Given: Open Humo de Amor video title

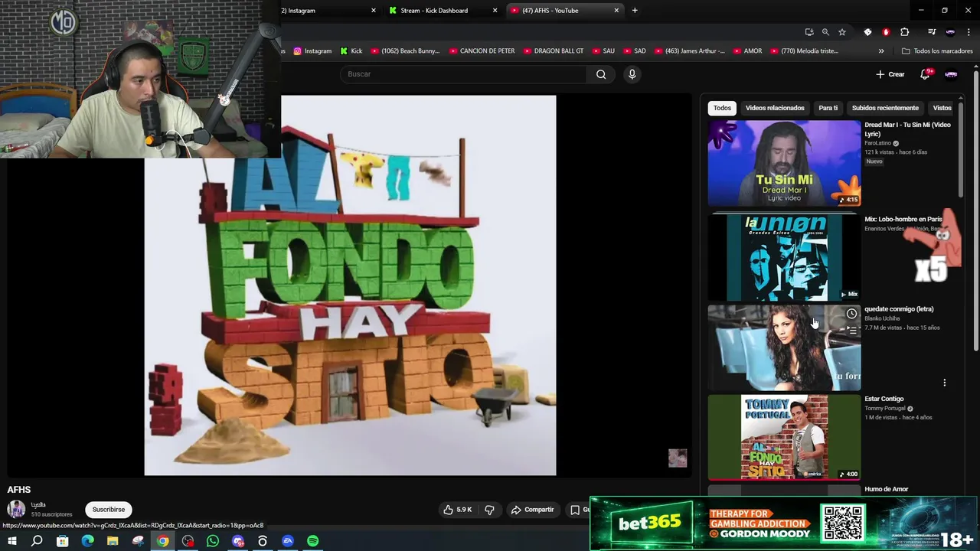Looking at the screenshot, I should [x=886, y=489].
